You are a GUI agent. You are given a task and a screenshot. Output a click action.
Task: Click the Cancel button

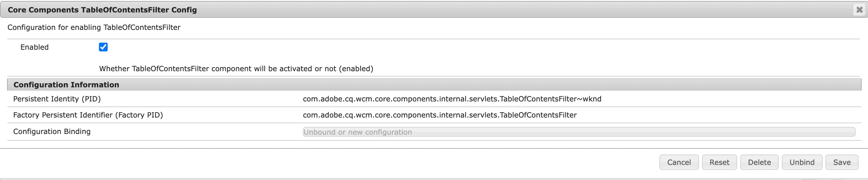tap(679, 162)
